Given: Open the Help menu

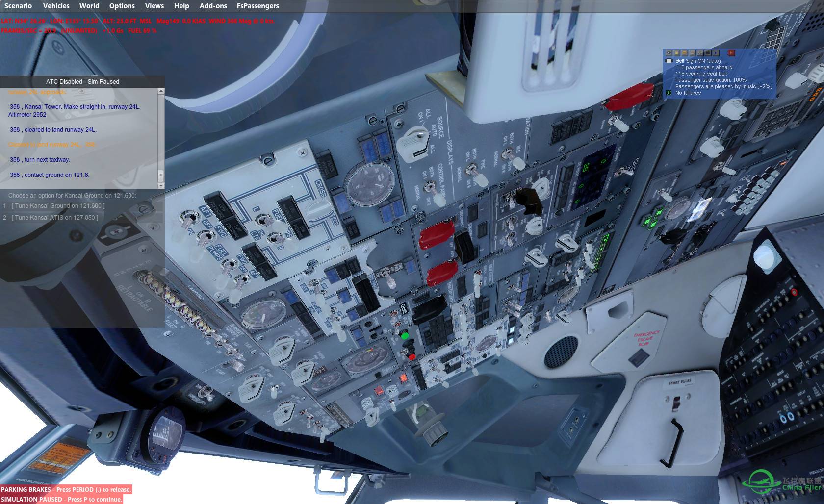Looking at the screenshot, I should pos(181,6).
